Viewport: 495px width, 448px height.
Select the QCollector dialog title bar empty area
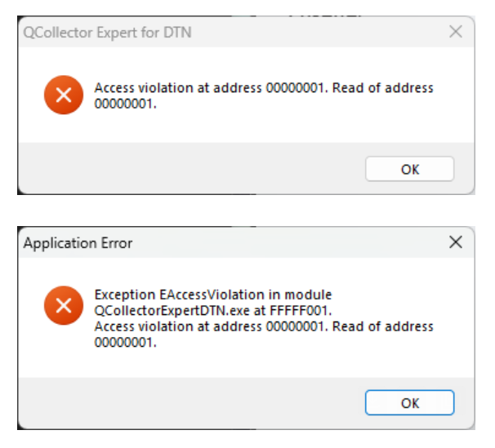pyautogui.click(x=315, y=32)
